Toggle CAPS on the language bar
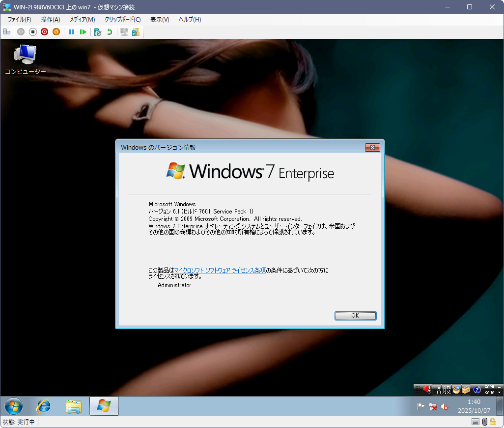This screenshot has height=428, width=504. pyautogui.click(x=489, y=387)
